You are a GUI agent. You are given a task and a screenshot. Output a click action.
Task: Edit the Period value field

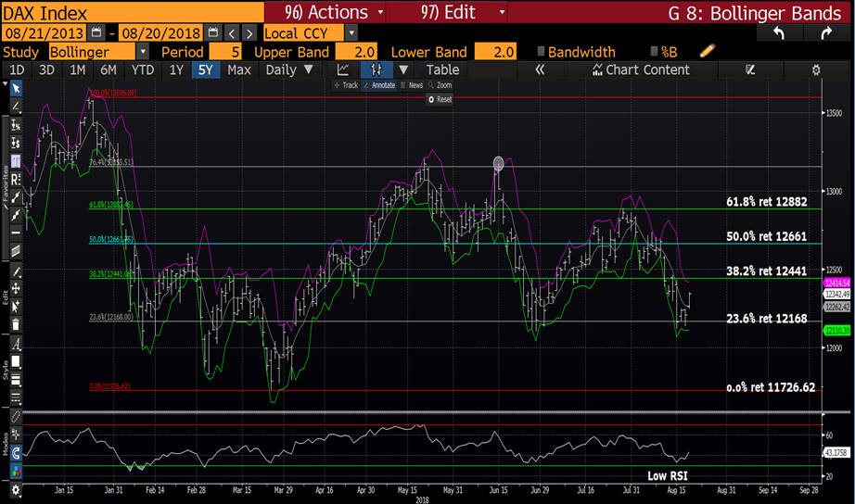tap(225, 52)
